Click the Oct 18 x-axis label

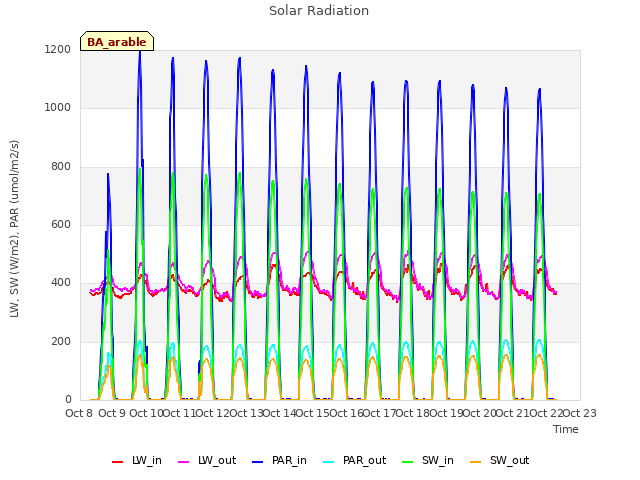click(x=413, y=413)
